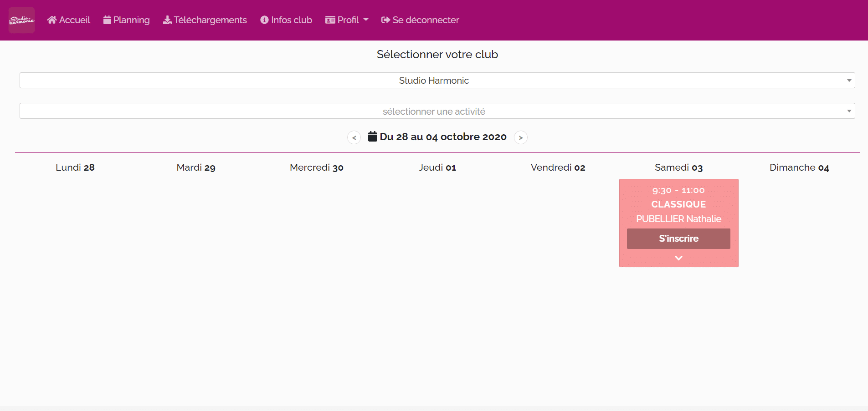
Task: Click the Infos club info icon
Action: click(264, 20)
